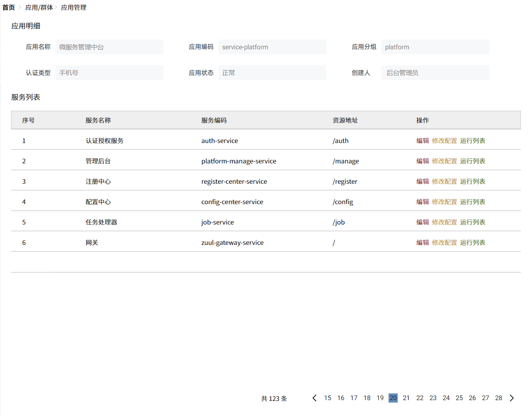This screenshot has width=532, height=416.
Task: View 运行列表 for register-center-service
Action: click(472, 181)
